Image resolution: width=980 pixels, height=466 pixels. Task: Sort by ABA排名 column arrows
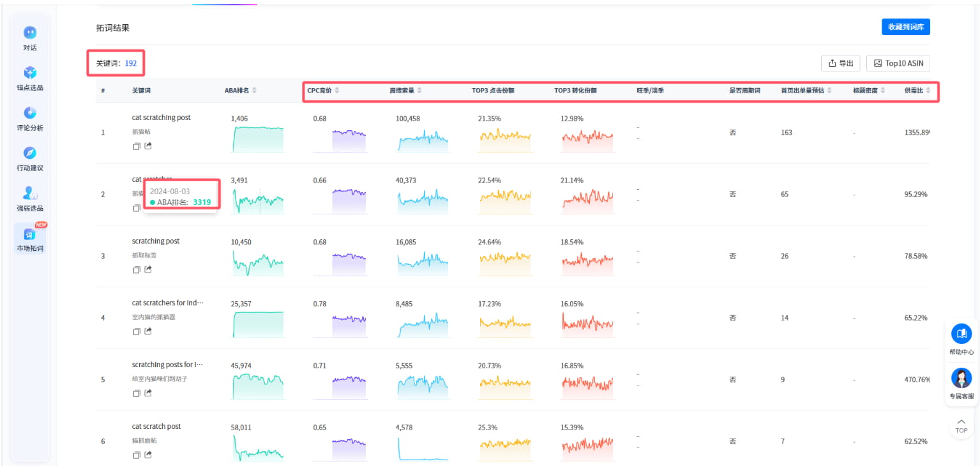tap(254, 91)
